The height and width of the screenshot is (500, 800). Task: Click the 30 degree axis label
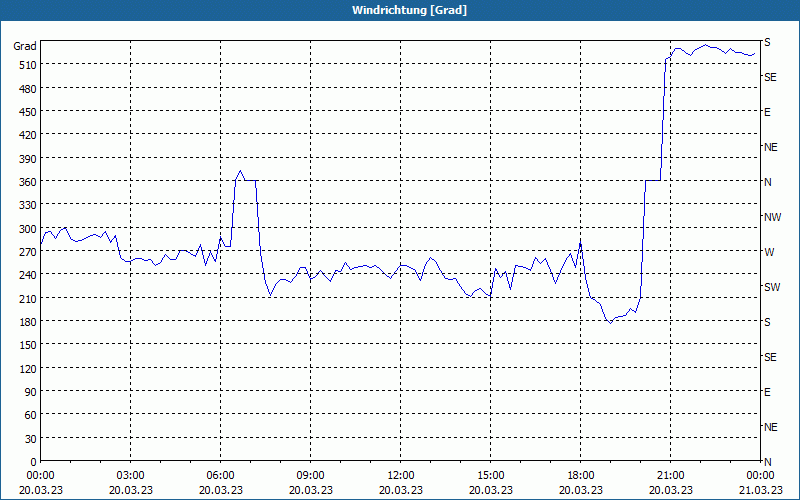tap(31, 439)
